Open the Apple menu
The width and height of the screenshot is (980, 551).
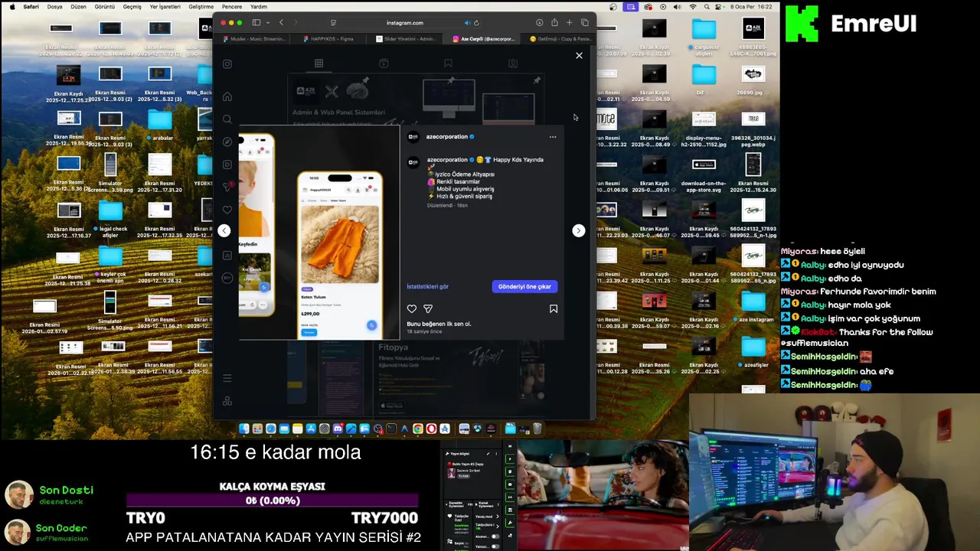(11, 7)
